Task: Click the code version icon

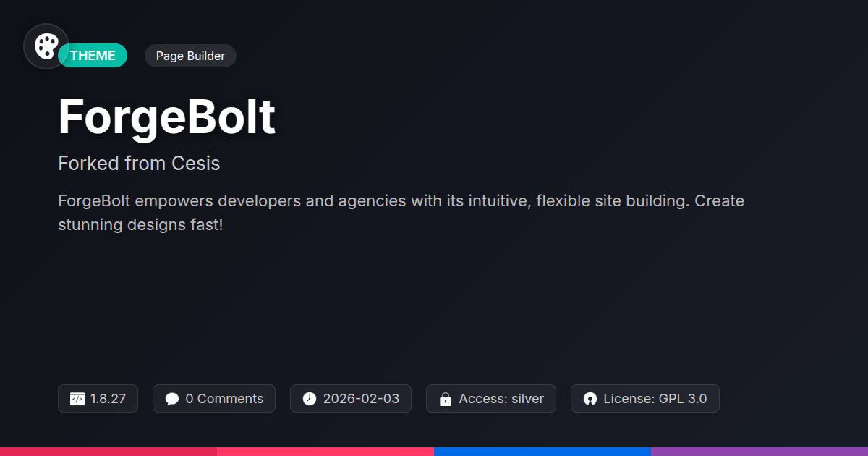Action: coord(77,399)
